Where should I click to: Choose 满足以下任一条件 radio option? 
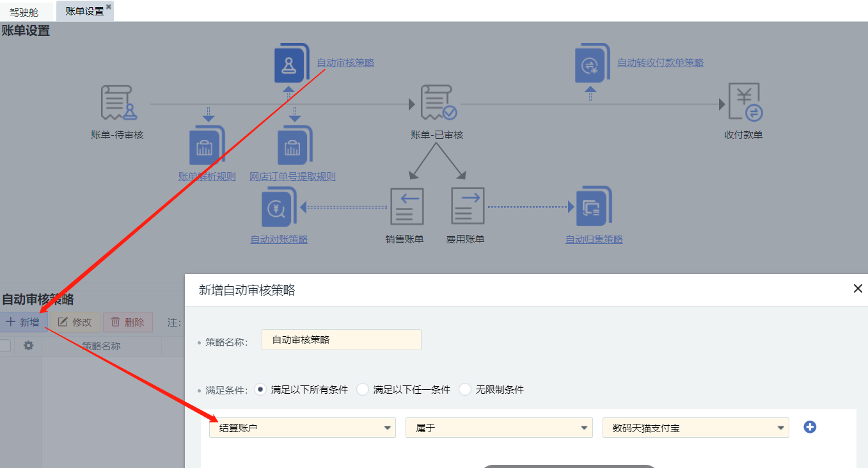tap(363, 389)
